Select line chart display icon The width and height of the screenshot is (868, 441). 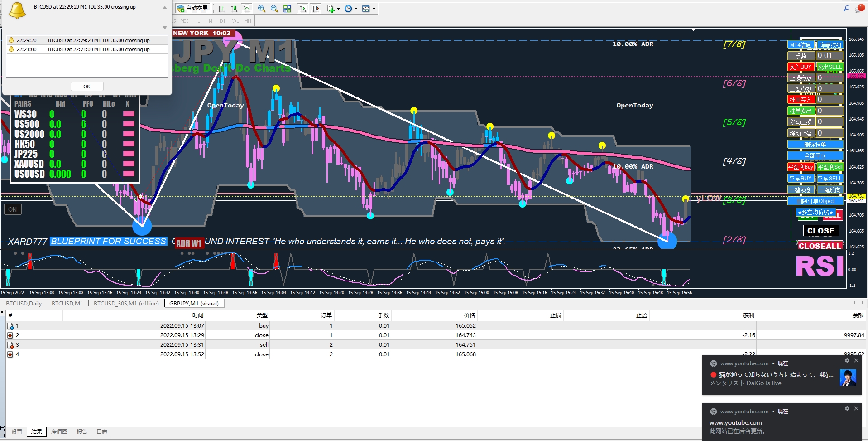click(x=247, y=9)
